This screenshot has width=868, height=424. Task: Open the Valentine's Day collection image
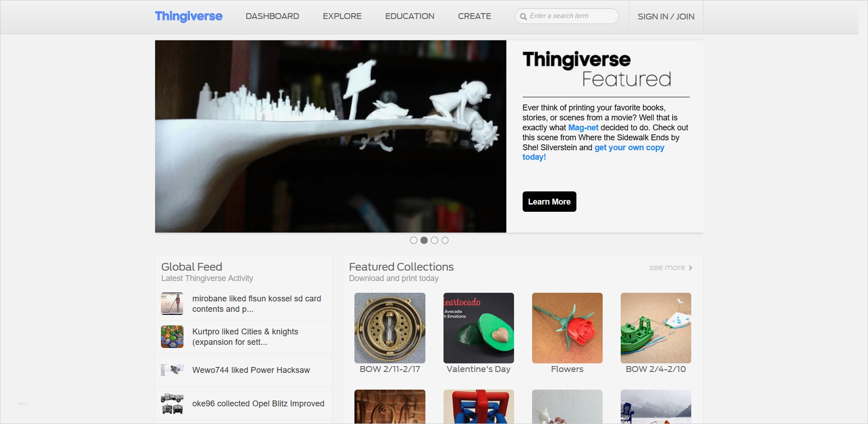click(x=479, y=328)
